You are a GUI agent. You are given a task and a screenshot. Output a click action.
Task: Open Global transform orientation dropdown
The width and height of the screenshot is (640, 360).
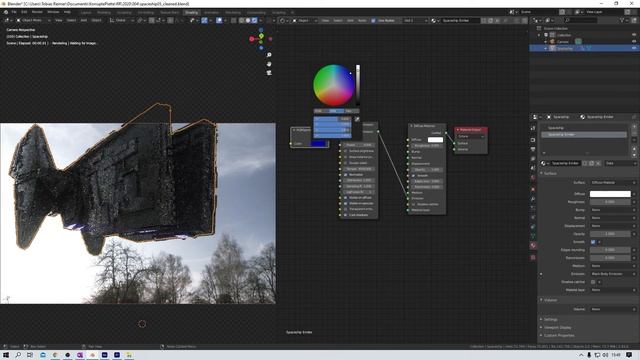[122, 20]
